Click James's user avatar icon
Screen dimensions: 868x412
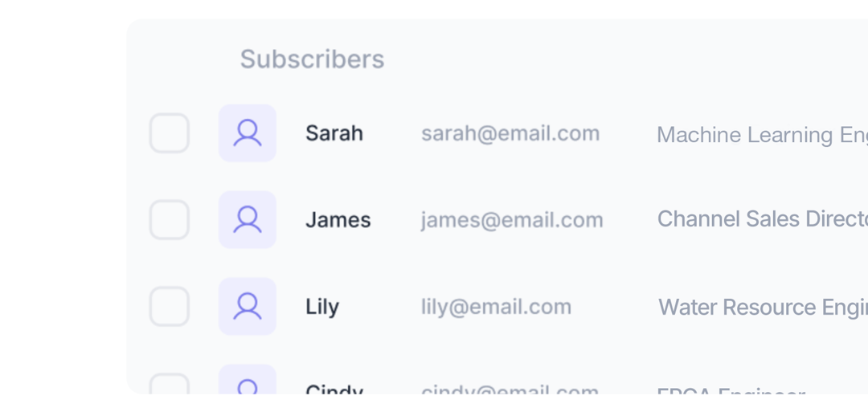[x=248, y=219]
